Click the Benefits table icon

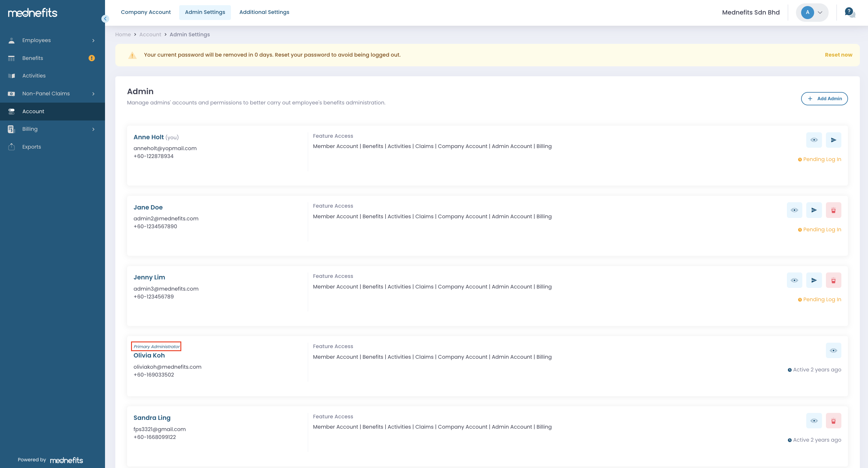(x=12, y=58)
